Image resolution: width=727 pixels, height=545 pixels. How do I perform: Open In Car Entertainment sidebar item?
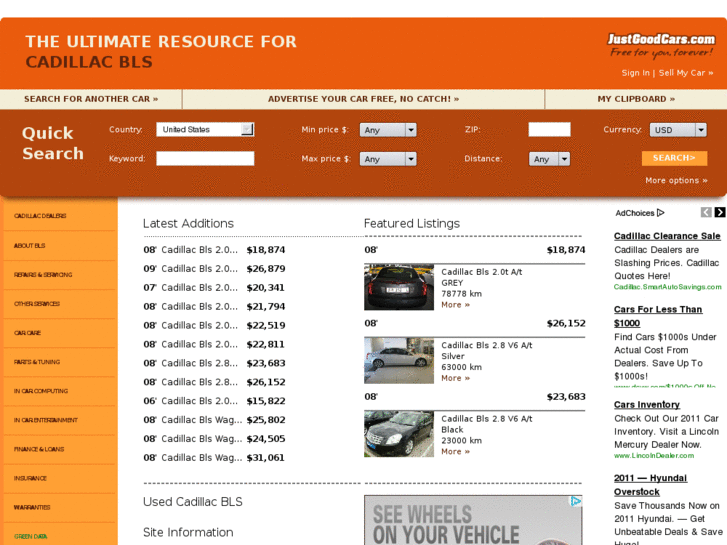[45, 420]
